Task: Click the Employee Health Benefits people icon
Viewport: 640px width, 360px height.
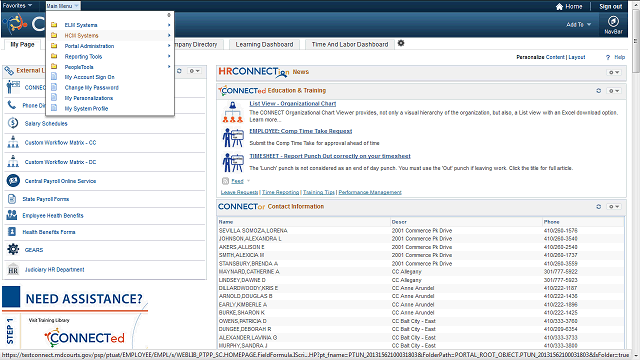Action: pyautogui.click(x=12, y=215)
